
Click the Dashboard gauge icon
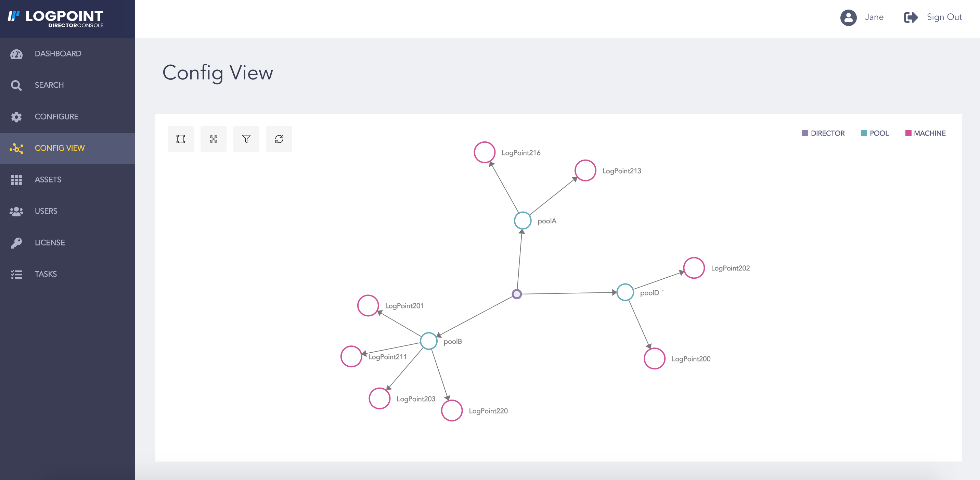point(16,54)
